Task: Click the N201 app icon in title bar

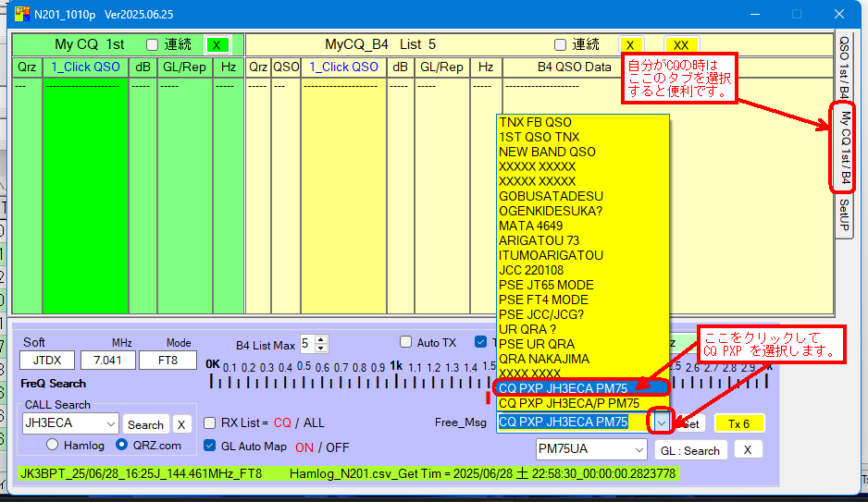Action: (22, 14)
